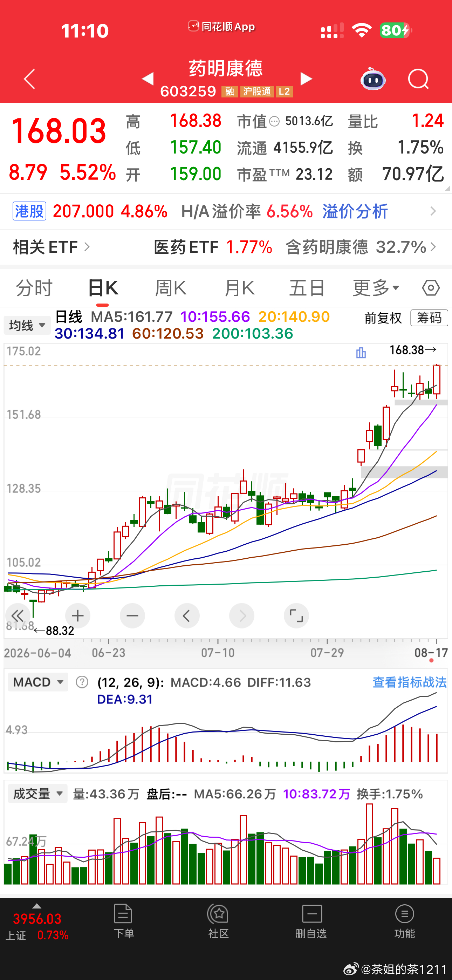This screenshot has width=452, height=980.
Task: Expand chart to fullscreen
Action: point(296,615)
